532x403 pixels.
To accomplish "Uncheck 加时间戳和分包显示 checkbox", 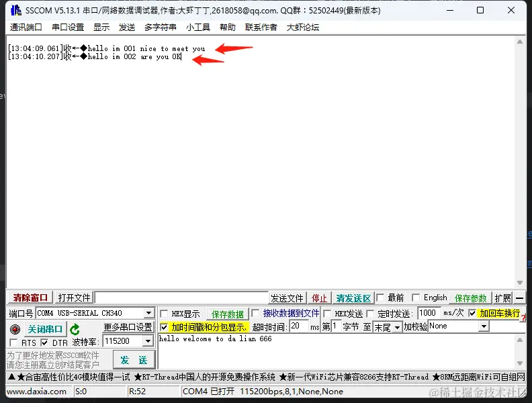I will [x=164, y=327].
